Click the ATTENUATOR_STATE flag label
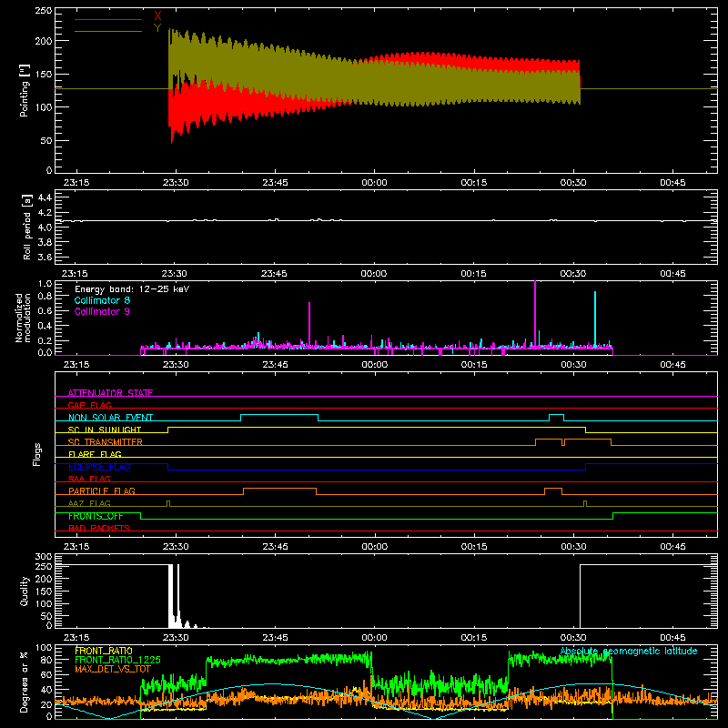The image size is (728, 728). point(110,393)
